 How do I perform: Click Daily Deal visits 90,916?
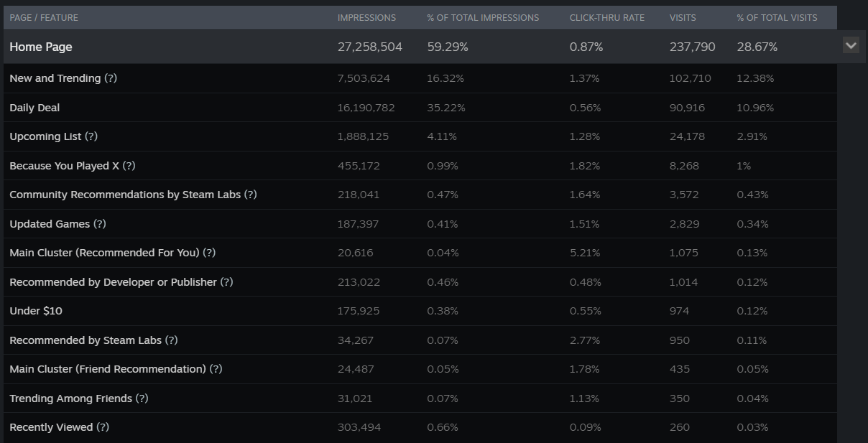[687, 108]
